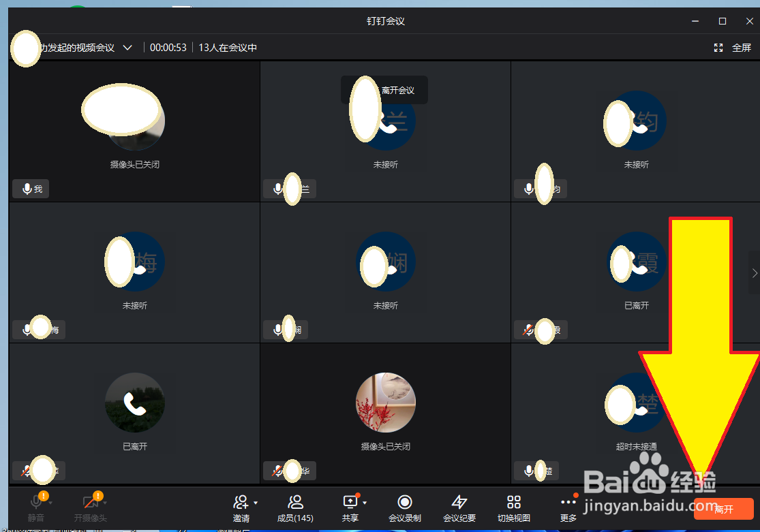Click avatar of participant 娴
This screenshot has width=760, height=532.
tap(386, 262)
